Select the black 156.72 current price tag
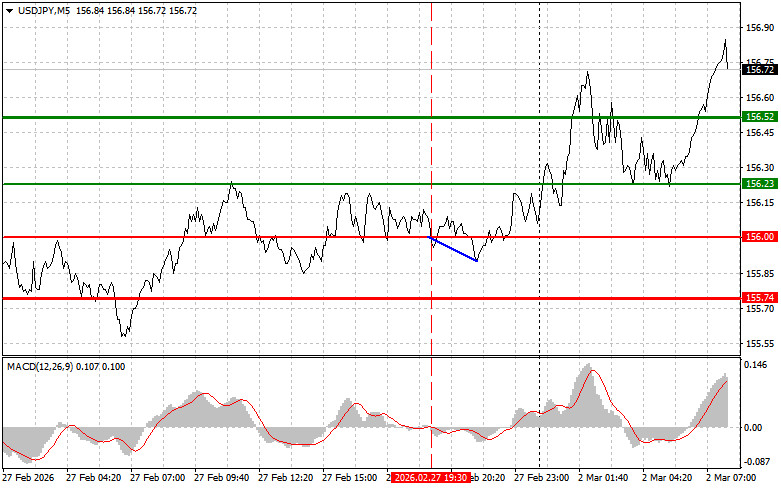This screenshot has height=489, width=781. click(x=760, y=70)
